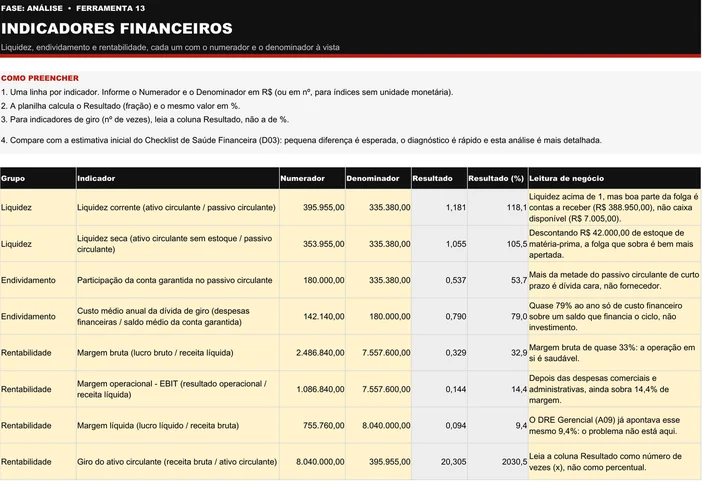Click denominator 335.380,00 in Liquidez corrente row
Image resolution: width=702 pixels, height=484 pixels.
point(378,207)
